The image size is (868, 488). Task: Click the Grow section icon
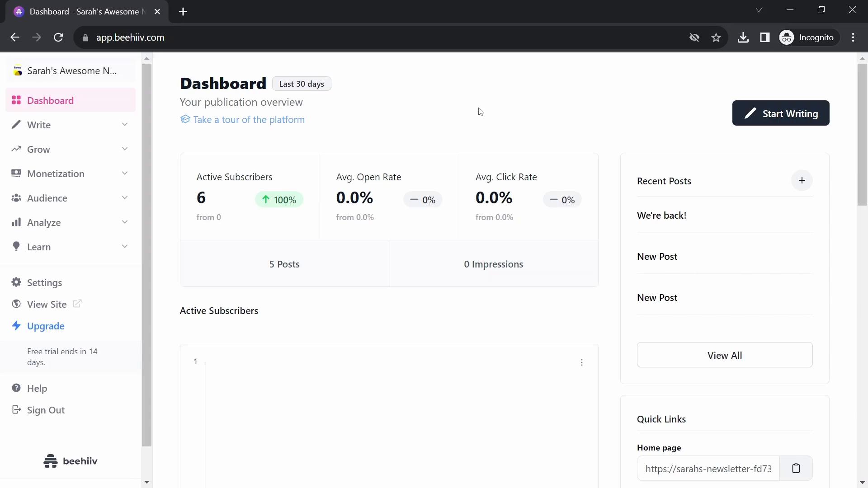click(17, 149)
